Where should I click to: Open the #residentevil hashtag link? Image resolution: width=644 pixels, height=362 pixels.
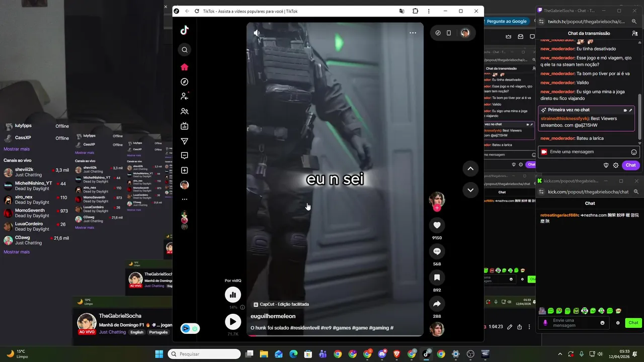(304, 328)
